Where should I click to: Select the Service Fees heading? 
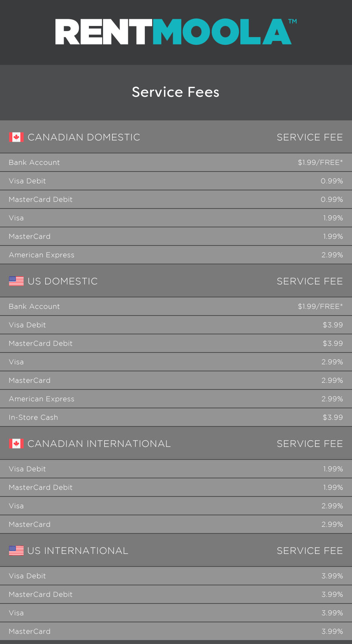[x=176, y=92]
